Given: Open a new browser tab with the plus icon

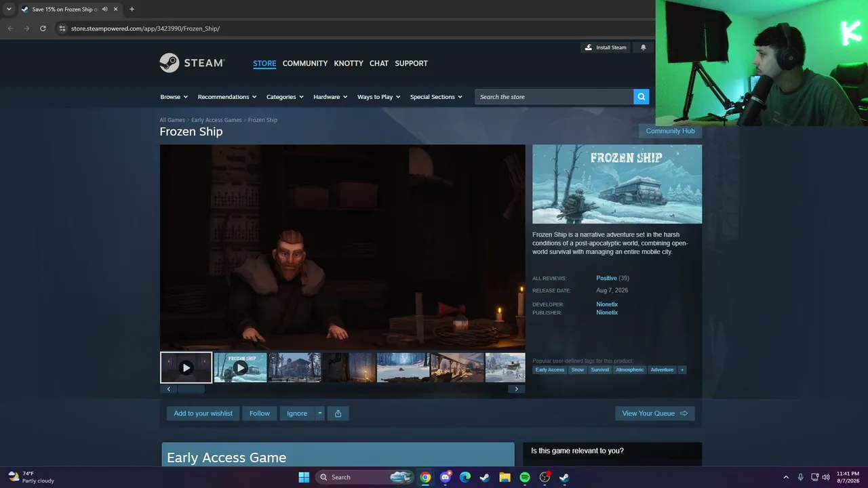Looking at the screenshot, I should pyautogui.click(x=132, y=9).
